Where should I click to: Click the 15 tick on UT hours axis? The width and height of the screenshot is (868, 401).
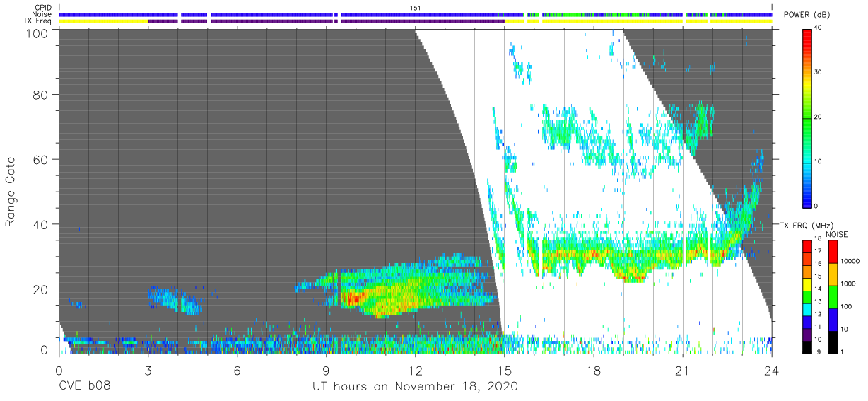504,371
